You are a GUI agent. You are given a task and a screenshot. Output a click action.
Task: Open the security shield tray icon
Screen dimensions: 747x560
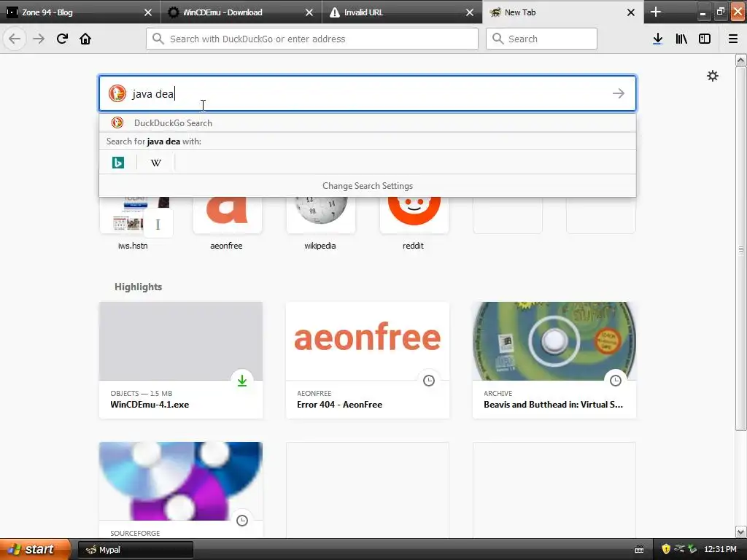click(666, 549)
